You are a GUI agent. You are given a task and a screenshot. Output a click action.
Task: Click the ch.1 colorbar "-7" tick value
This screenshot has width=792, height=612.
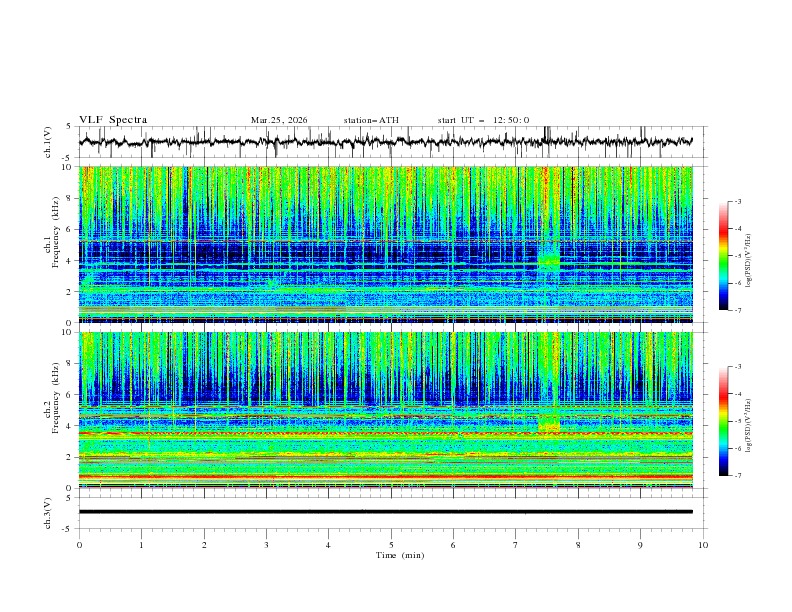pos(737,310)
